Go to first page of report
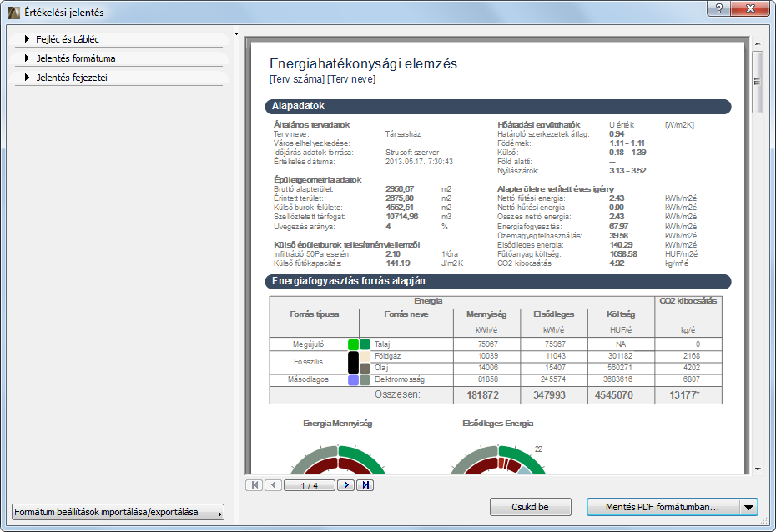Image resolution: width=776 pixels, height=532 pixels. [254, 485]
